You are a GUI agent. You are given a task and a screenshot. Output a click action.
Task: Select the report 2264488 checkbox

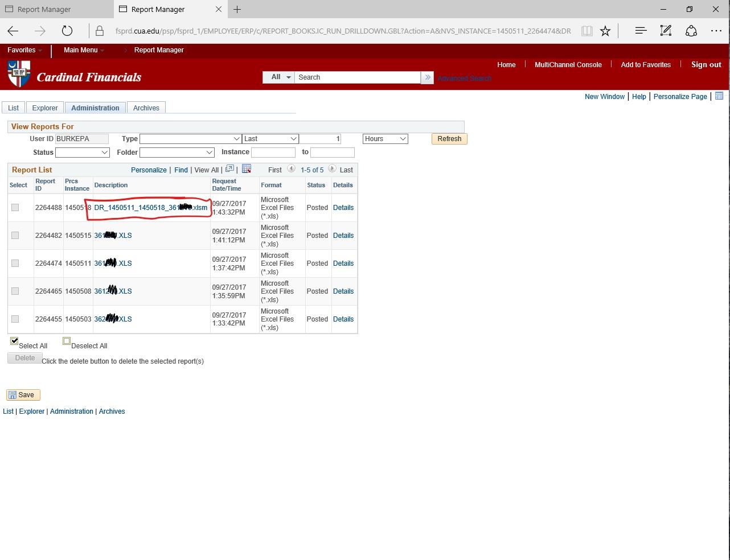coord(15,208)
